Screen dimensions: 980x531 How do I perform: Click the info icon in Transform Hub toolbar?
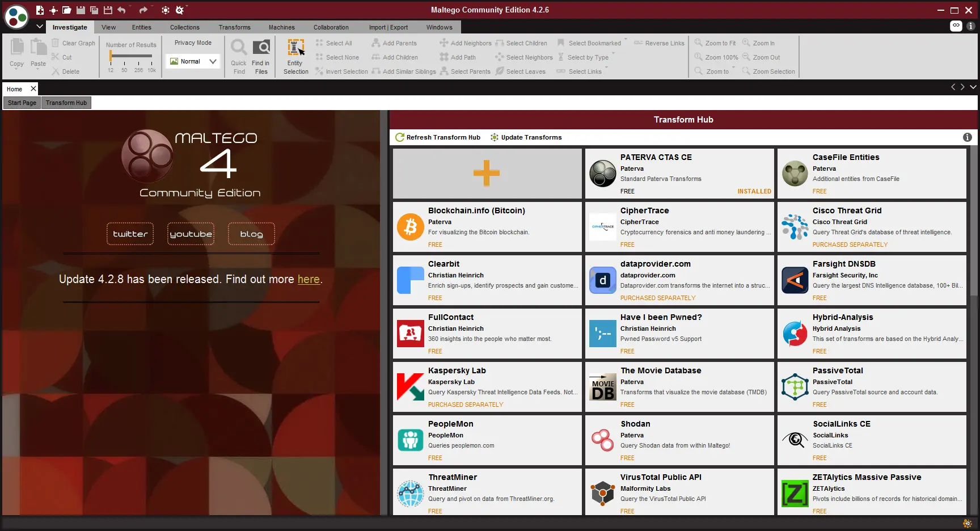pos(968,137)
